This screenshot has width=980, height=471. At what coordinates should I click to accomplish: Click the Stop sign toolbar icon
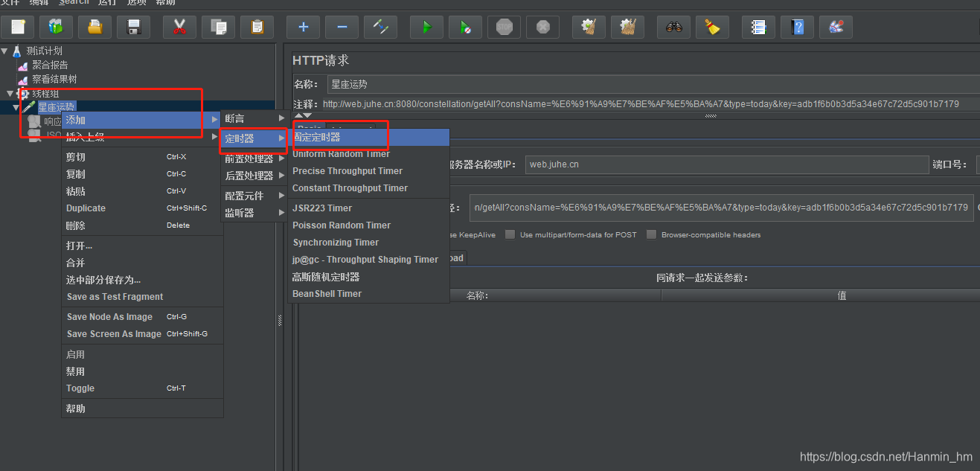(504, 28)
